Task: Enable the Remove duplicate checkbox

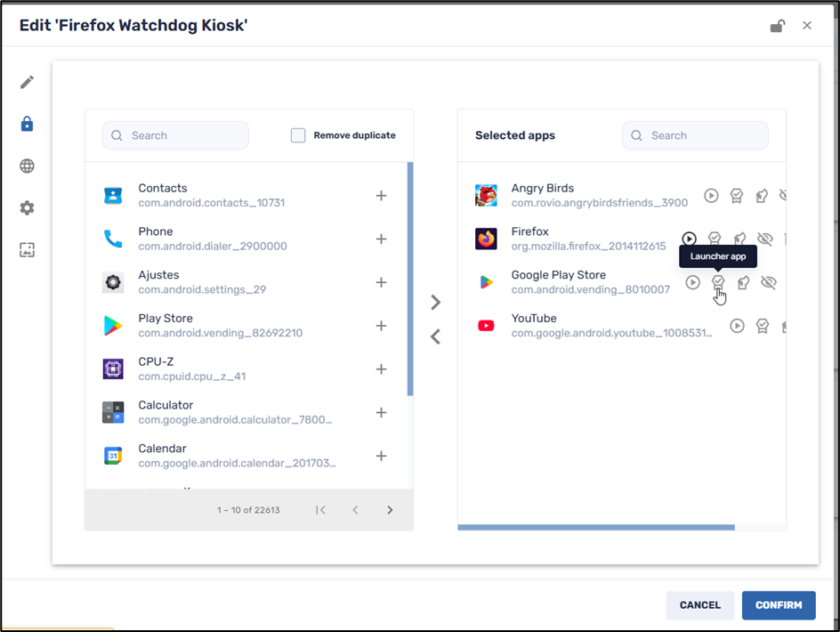Action: pos(298,135)
